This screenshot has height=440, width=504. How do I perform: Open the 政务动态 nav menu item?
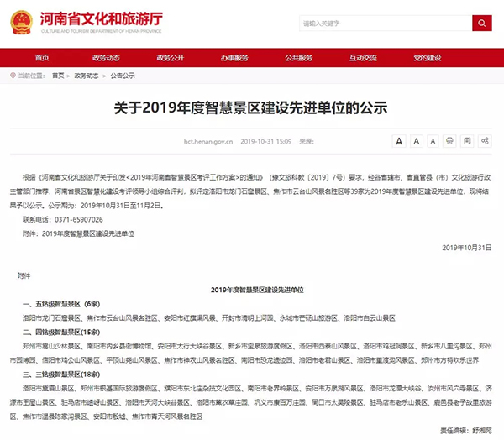pos(106,58)
